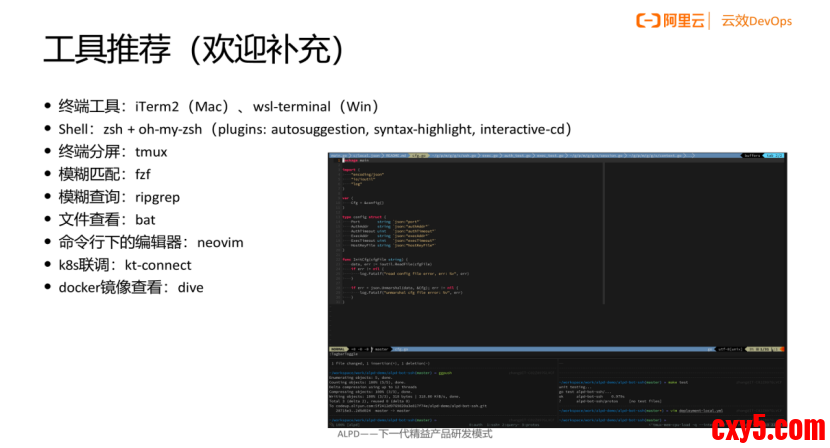Click the master branch indicator in statusline

tap(381, 349)
